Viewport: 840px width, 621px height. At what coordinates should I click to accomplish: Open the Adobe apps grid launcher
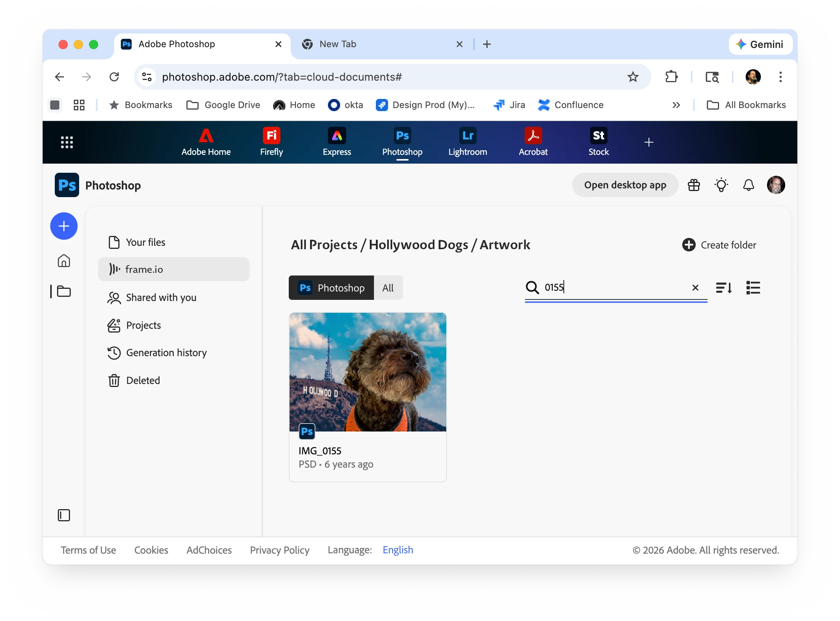click(67, 142)
